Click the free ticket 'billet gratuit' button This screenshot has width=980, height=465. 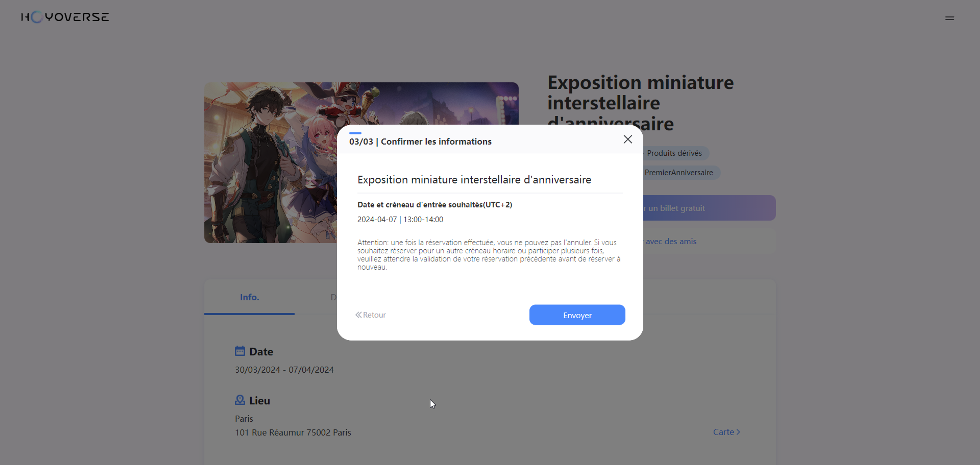click(x=709, y=208)
